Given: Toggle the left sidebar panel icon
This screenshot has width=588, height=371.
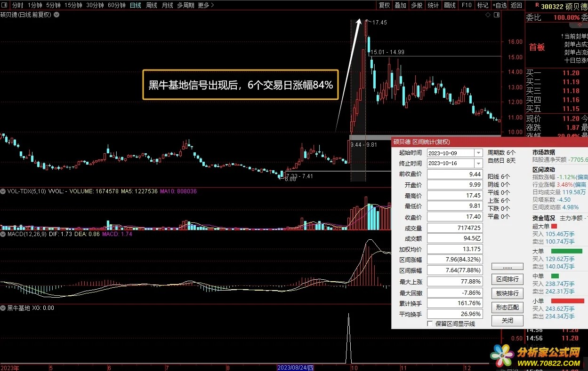Looking at the screenshot, I should [5, 5].
